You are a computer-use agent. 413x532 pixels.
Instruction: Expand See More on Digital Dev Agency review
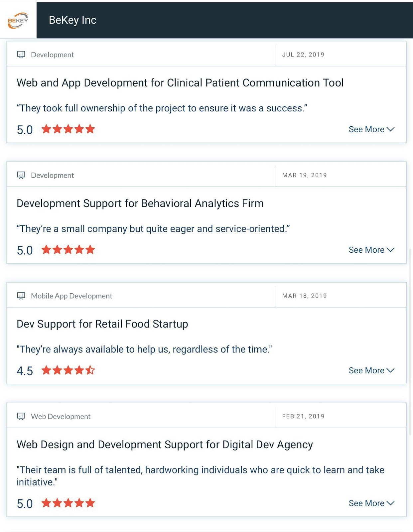click(371, 503)
